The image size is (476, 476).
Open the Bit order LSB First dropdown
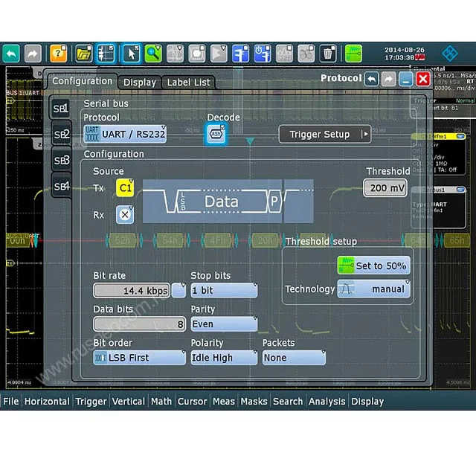pos(139,358)
